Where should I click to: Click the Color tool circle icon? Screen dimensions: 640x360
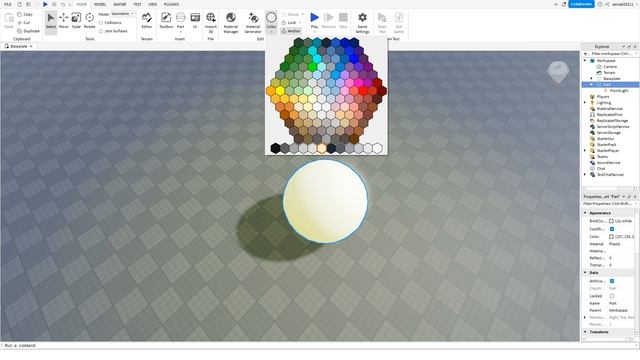tap(271, 17)
